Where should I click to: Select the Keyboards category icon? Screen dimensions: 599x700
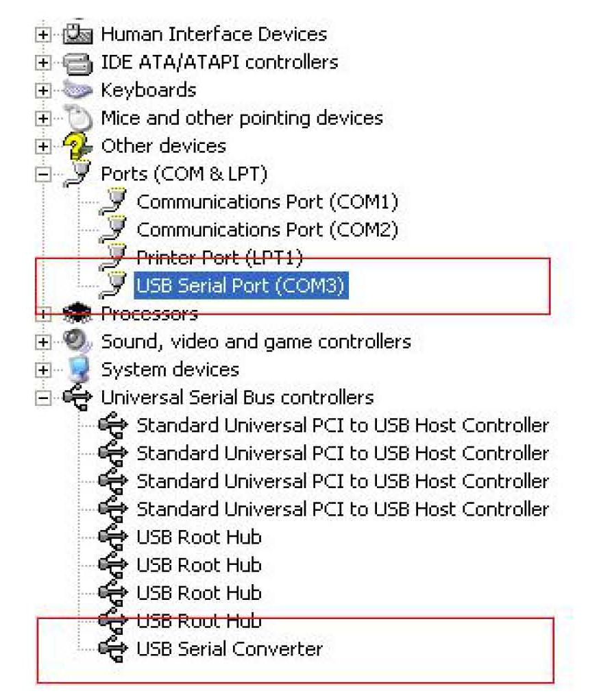pos(77,89)
